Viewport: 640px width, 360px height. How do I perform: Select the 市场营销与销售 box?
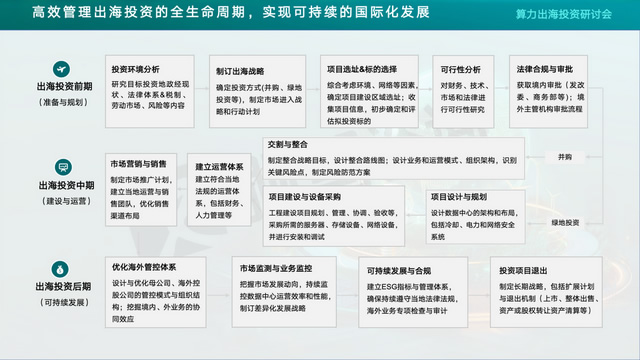click(141, 190)
